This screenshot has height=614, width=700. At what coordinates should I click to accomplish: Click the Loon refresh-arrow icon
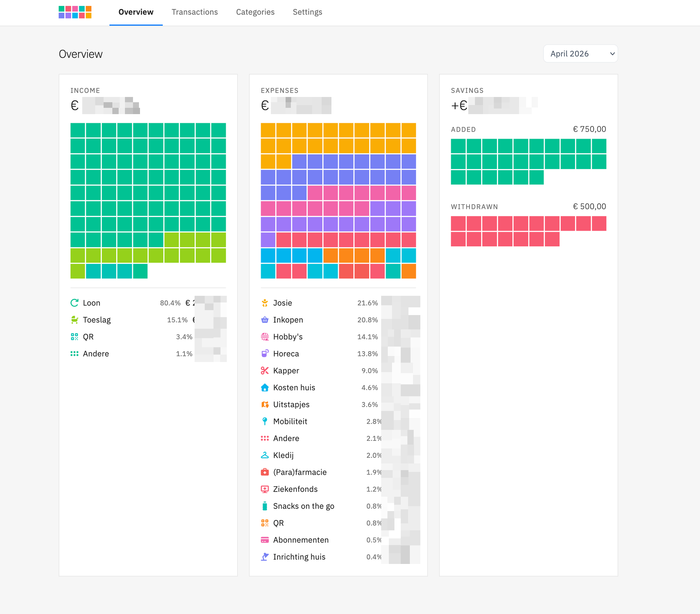coord(75,303)
